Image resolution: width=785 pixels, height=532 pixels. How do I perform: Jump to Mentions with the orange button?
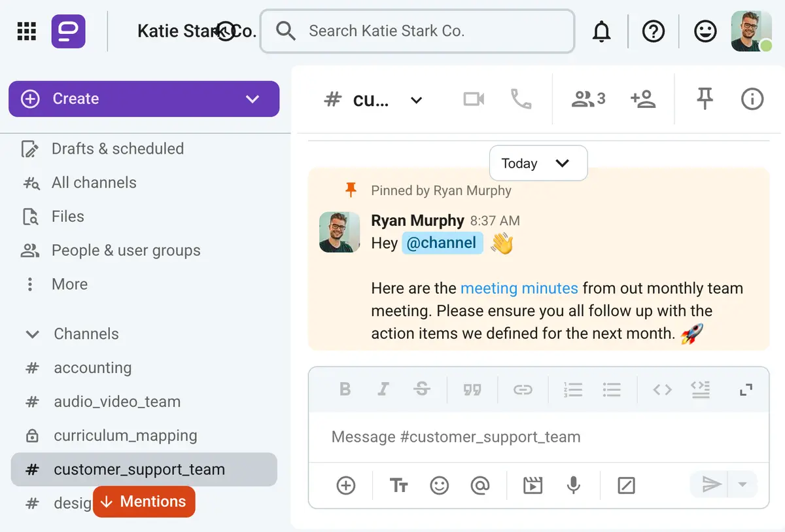coord(144,501)
